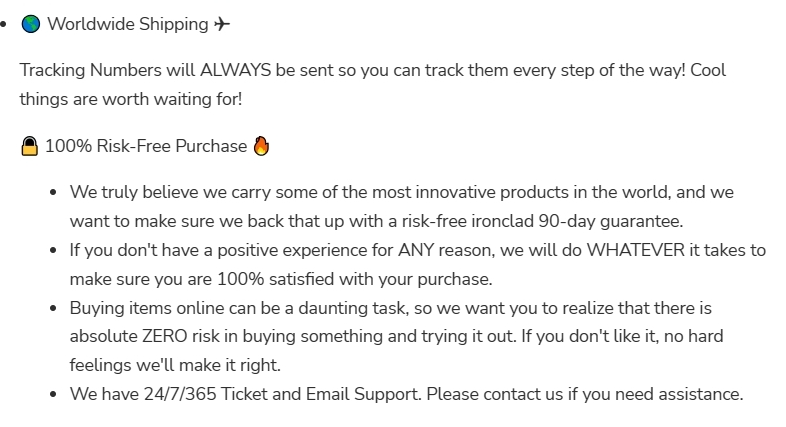Click 'Please contact us if you need assistance'
The height and width of the screenshot is (427, 786).
click(x=585, y=394)
